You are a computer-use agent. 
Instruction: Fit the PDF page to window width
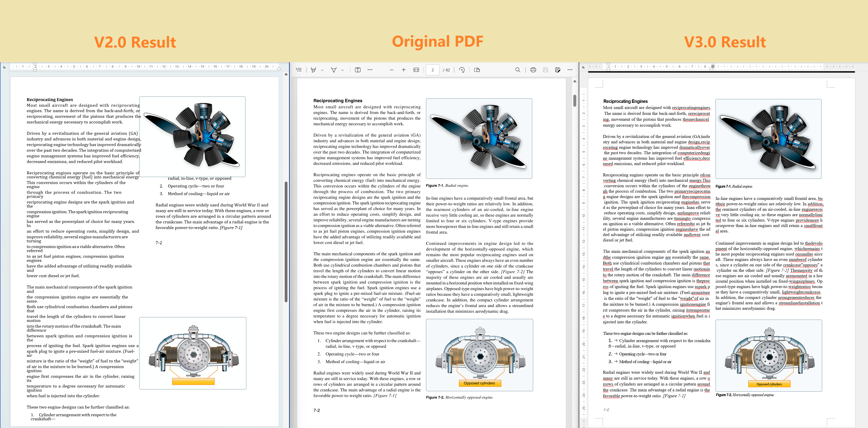417,70
